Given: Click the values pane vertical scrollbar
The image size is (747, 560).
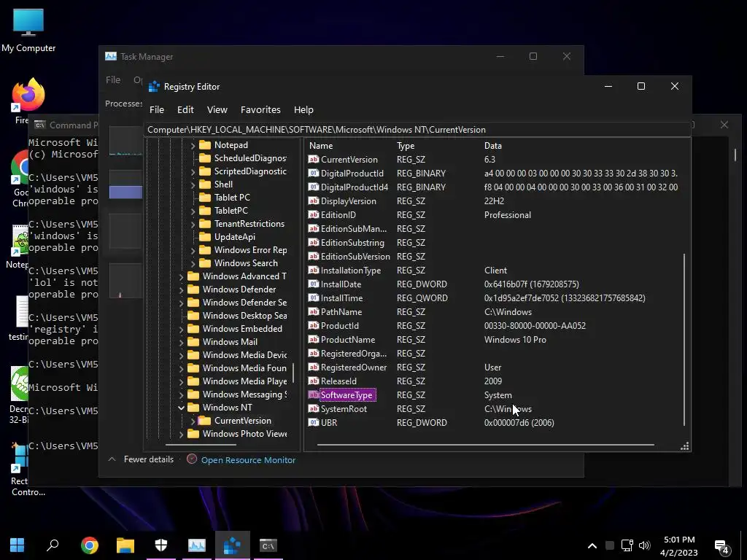Looking at the screenshot, I should coord(684,339).
